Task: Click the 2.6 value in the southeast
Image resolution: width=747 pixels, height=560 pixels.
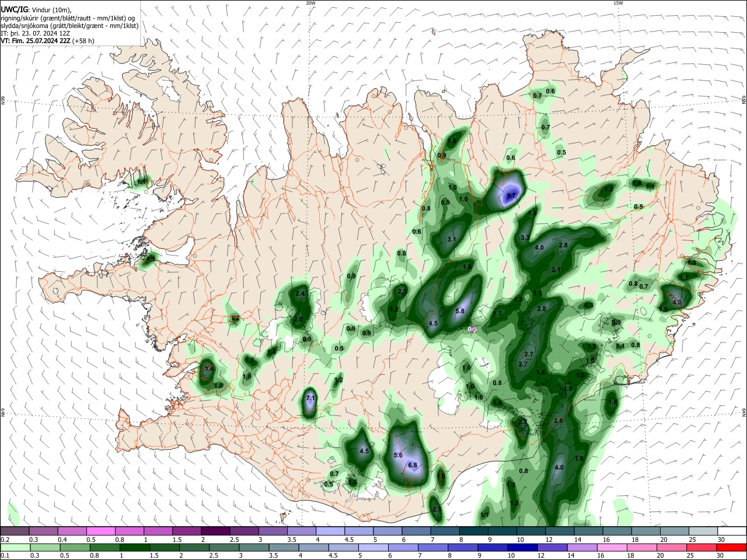Action: (x=558, y=421)
